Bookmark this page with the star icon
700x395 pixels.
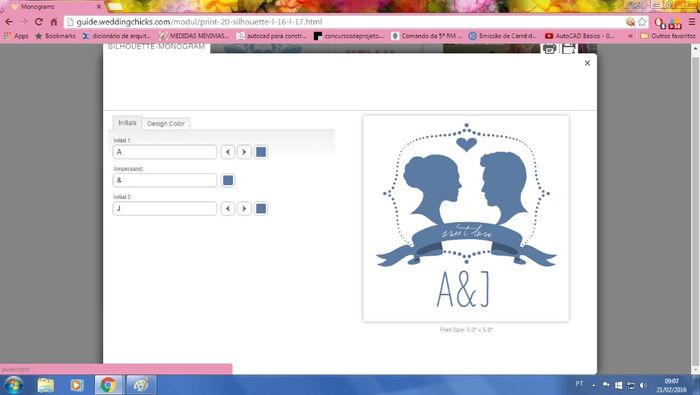pos(642,22)
